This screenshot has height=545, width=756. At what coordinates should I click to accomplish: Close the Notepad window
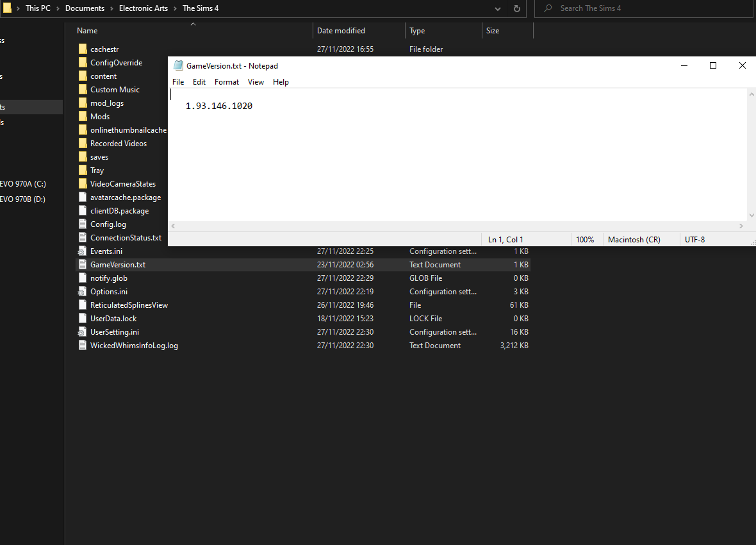742,65
